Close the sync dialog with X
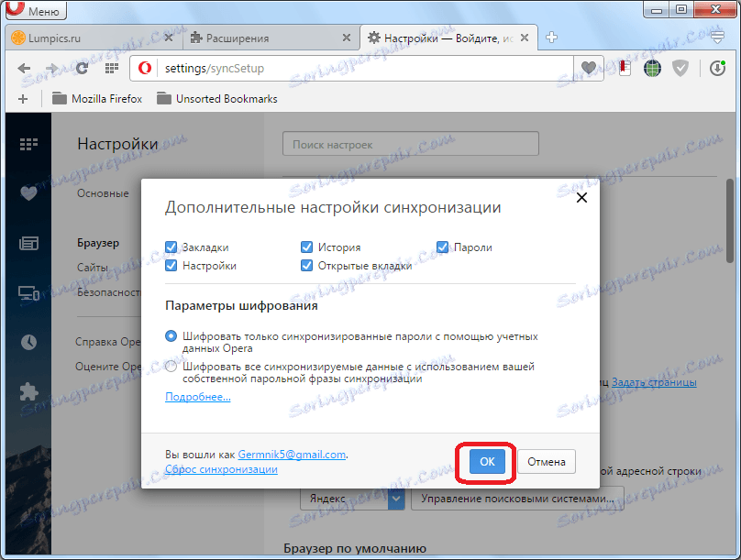 click(581, 197)
